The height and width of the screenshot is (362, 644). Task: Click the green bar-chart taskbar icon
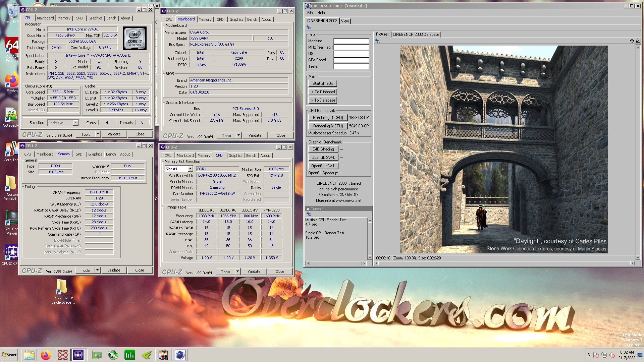[x=129, y=355]
